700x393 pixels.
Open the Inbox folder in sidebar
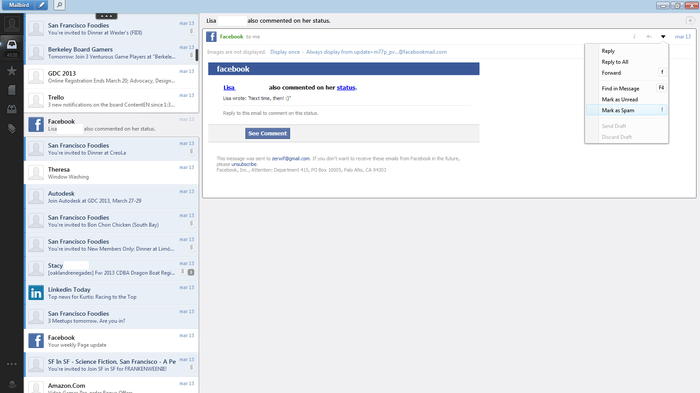tap(12, 47)
